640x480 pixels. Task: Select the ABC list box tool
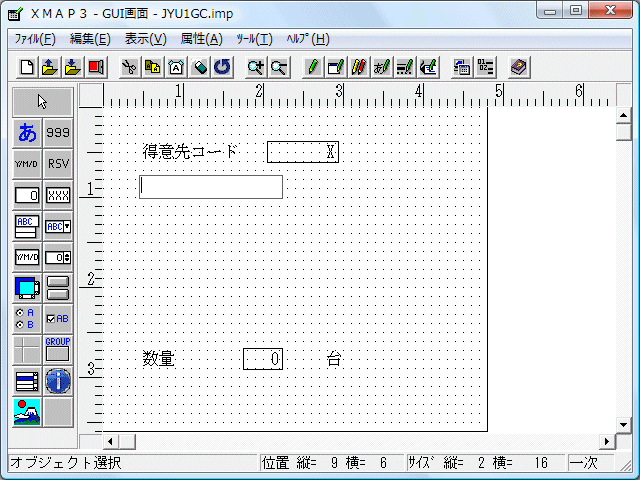tap(27, 226)
